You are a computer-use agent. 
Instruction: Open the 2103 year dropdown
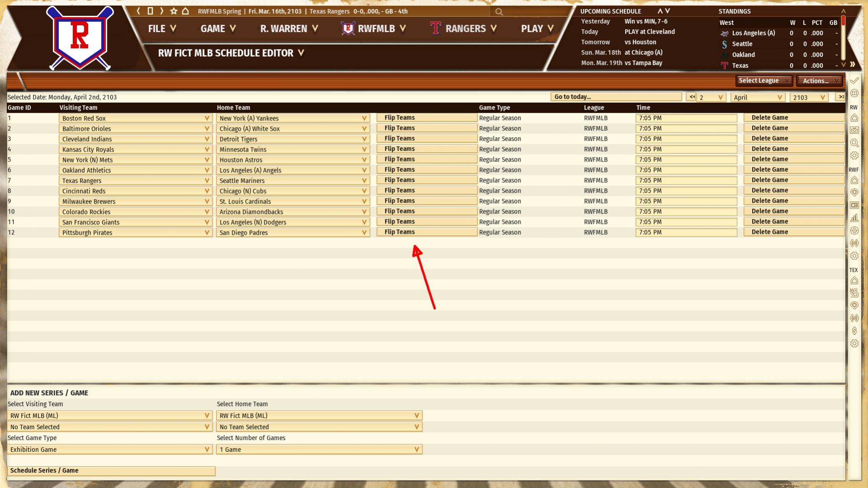point(809,97)
